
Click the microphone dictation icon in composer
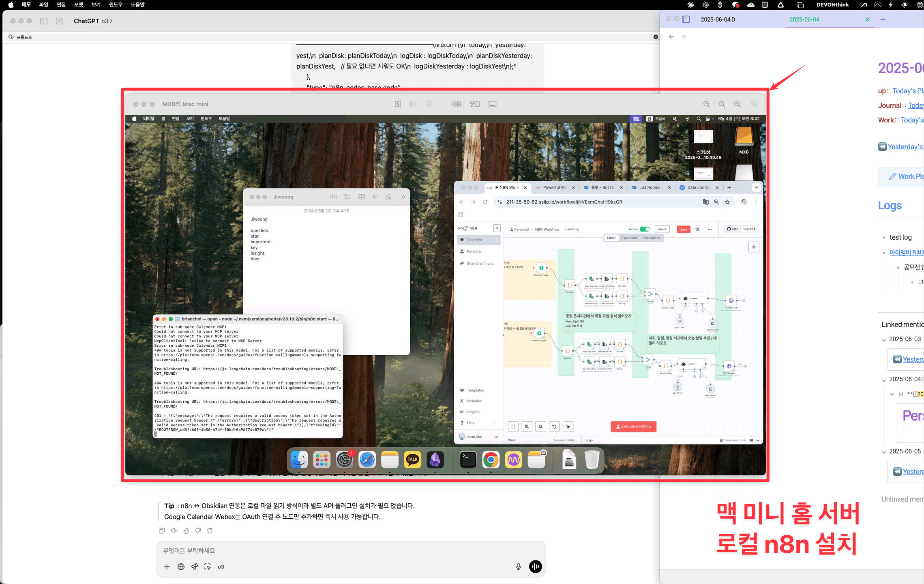[x=518, y=567]
